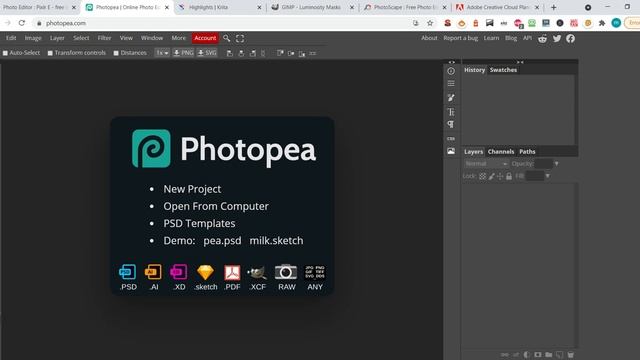Viewport: 640px width, 360px height.
Task: Enable the Transform controls checkbox
Action: (x=50, y=53)
